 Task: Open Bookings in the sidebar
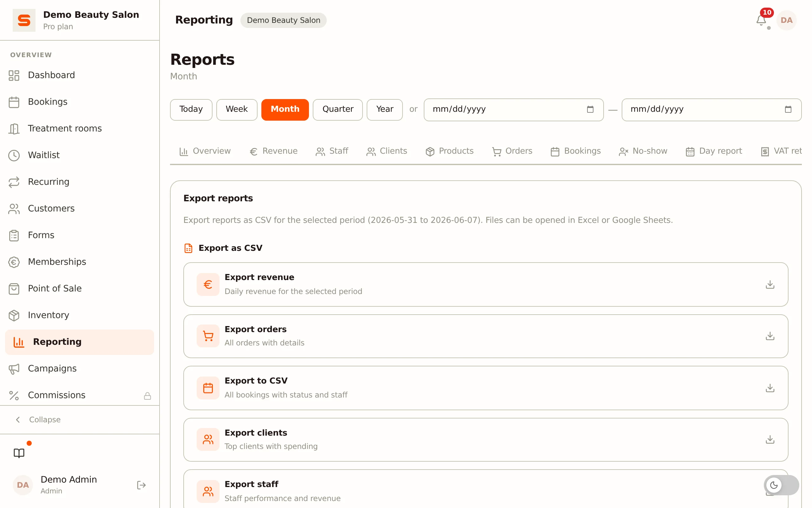pyautogui.click(x=80, y=102)
